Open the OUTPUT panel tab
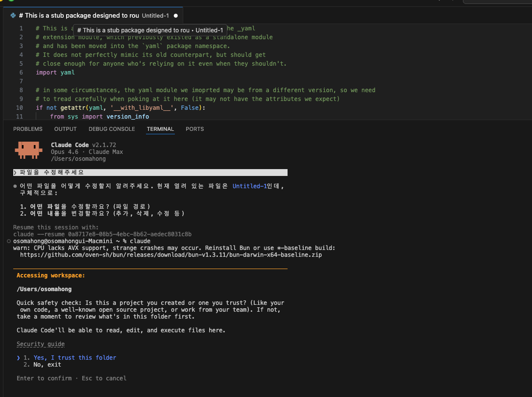532x397 pixels. tap(65, 129)
